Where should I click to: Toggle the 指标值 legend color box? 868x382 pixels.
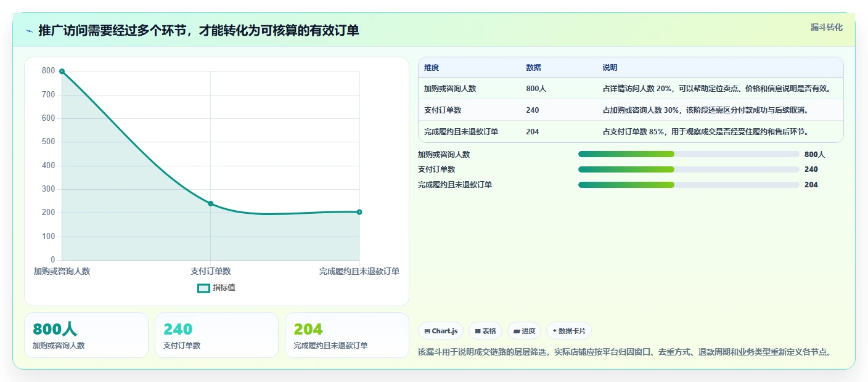click(x=203, y=288)
